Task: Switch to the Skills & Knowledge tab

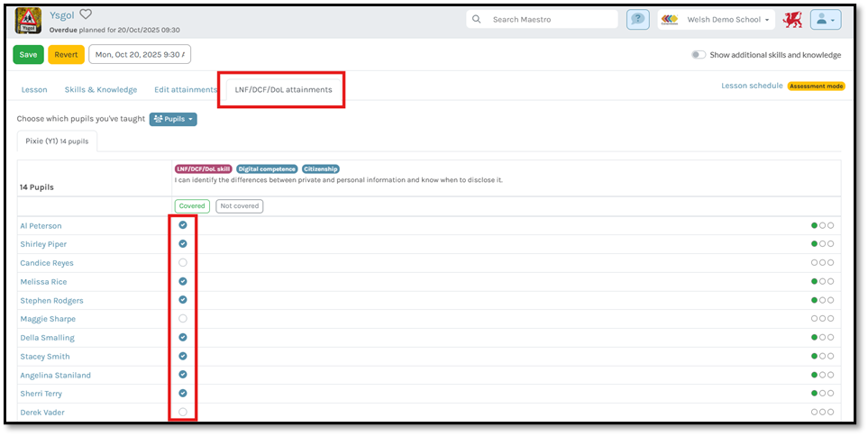Action: click(x=101, y=90)
